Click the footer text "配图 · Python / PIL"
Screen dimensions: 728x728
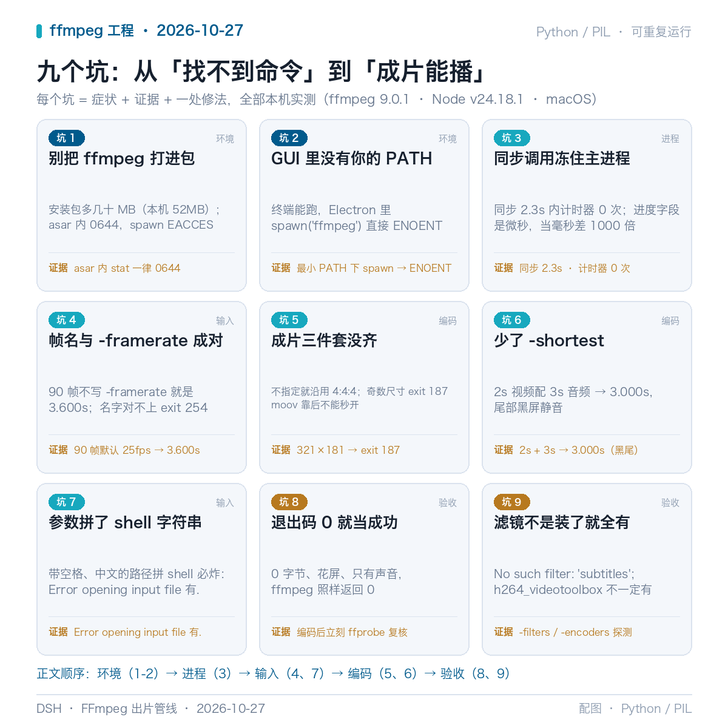[635, 709]
